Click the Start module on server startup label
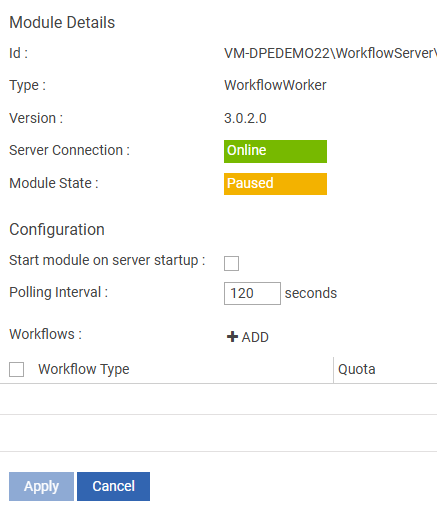The height and width of the screenshot is (505, 437). 107,260
